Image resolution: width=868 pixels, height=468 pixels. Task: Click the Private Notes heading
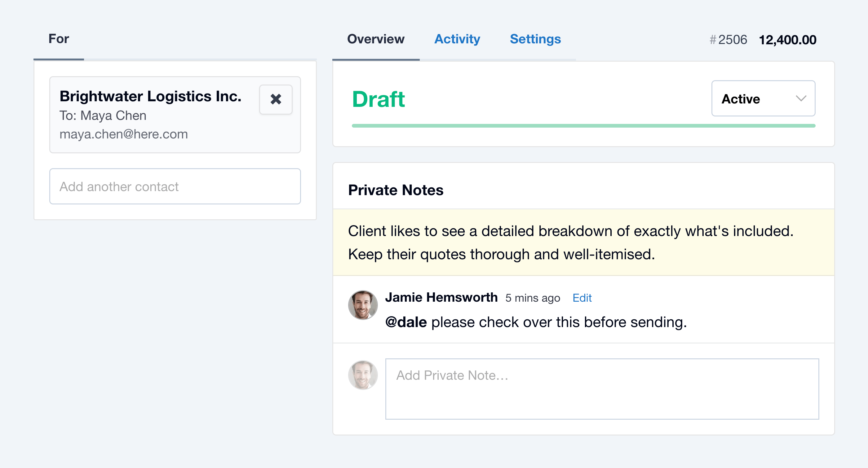(396, 190)
